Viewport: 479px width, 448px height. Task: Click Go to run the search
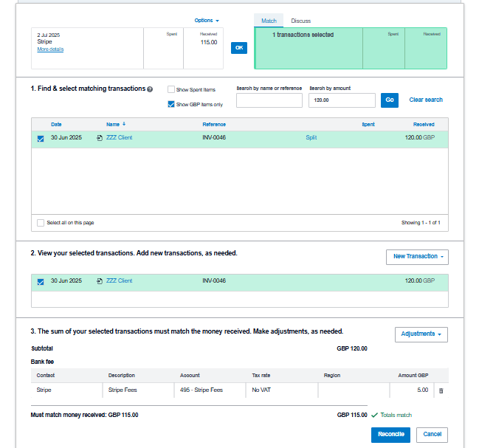[390, 100]
